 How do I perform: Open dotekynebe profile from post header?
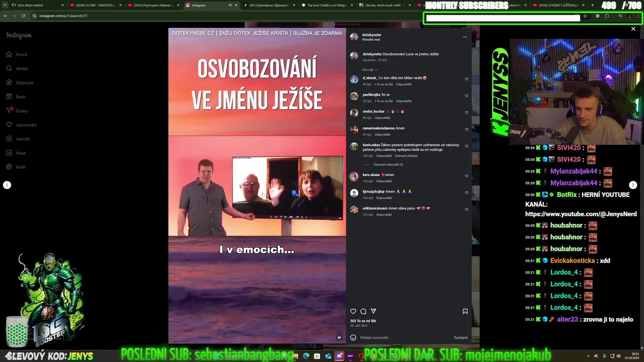tap(372, 35)
